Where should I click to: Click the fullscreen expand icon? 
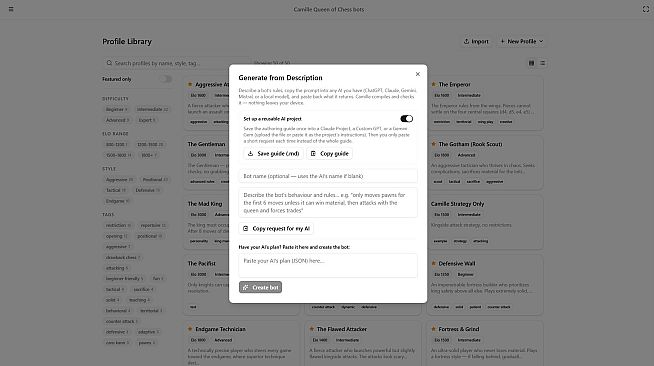click(646, 9)
